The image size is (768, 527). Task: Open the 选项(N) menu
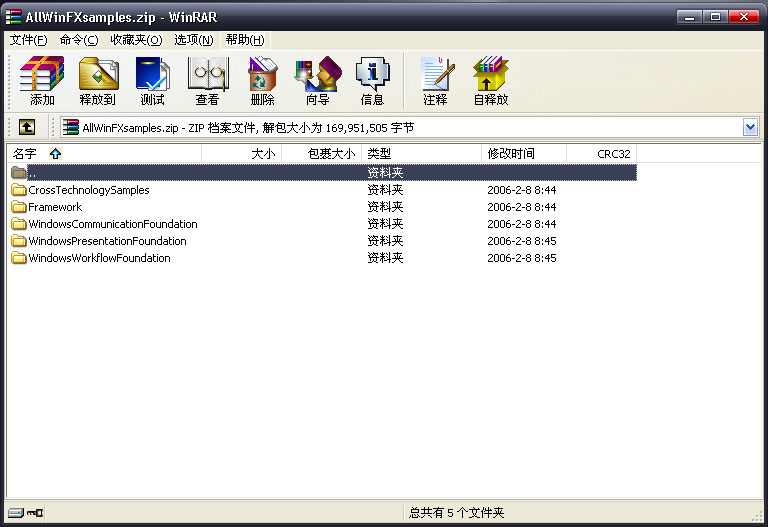pyautogui.click(x=194, y=40)
